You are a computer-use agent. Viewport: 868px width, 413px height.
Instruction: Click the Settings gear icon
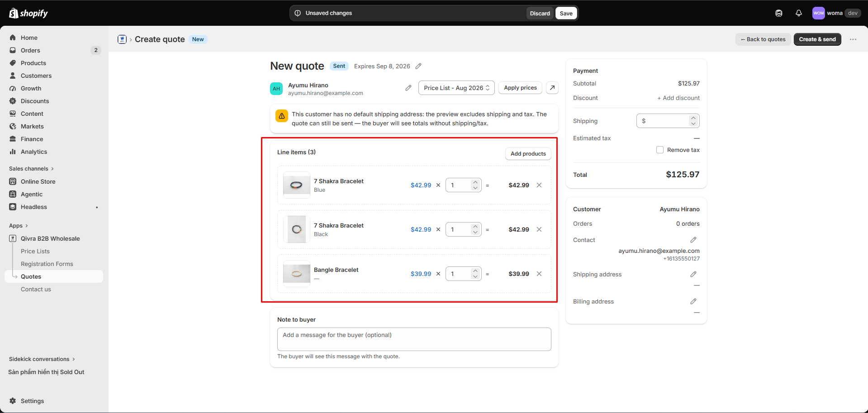click(13, 401)
